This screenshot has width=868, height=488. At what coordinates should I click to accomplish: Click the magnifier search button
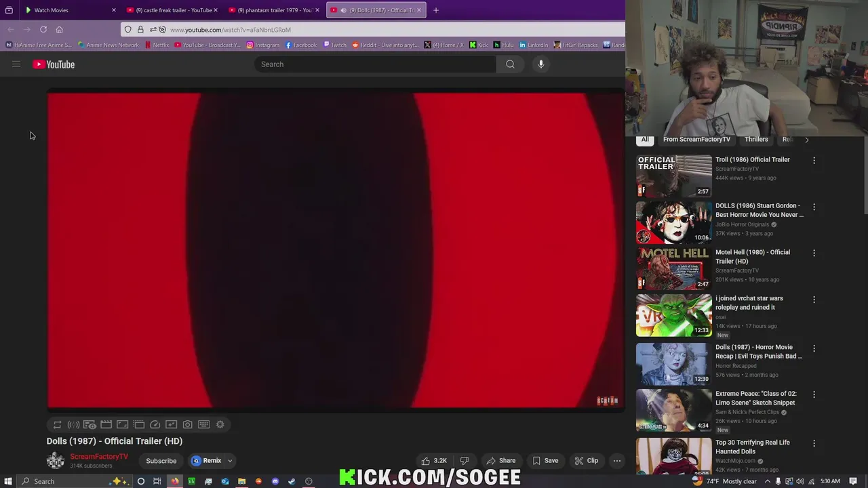pos(510,64)
